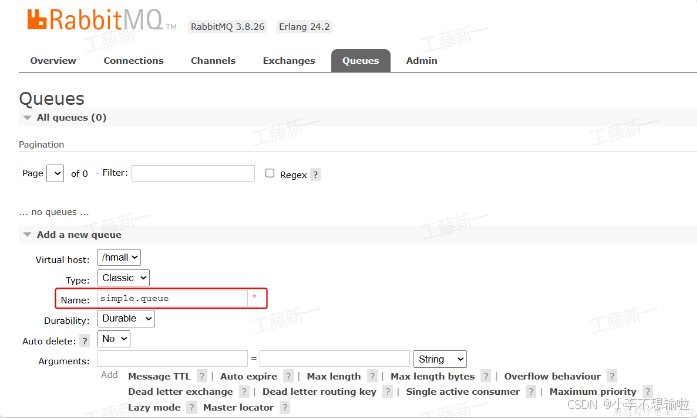Add Overflow behaviour argument

tap(552, 377)
